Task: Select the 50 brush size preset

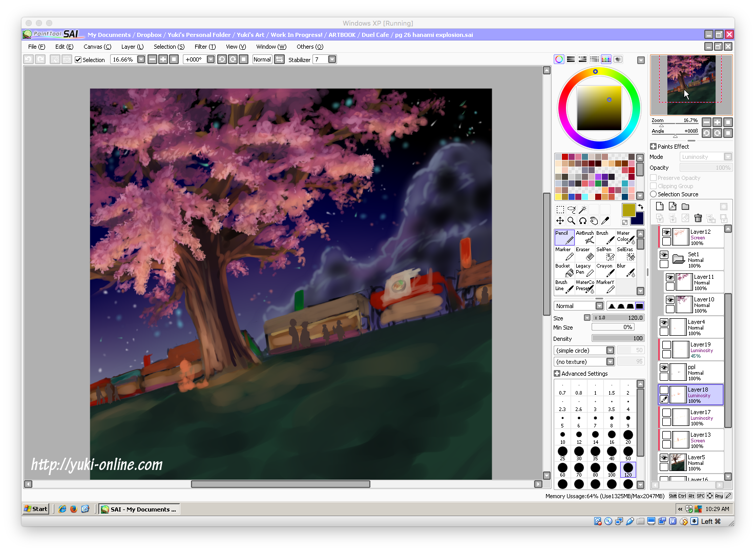Action: pos(628,453)
